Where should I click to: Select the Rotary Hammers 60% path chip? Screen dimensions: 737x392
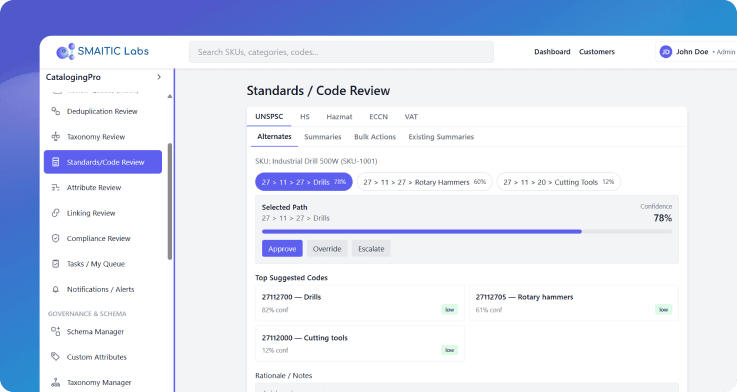pos(424,182)
